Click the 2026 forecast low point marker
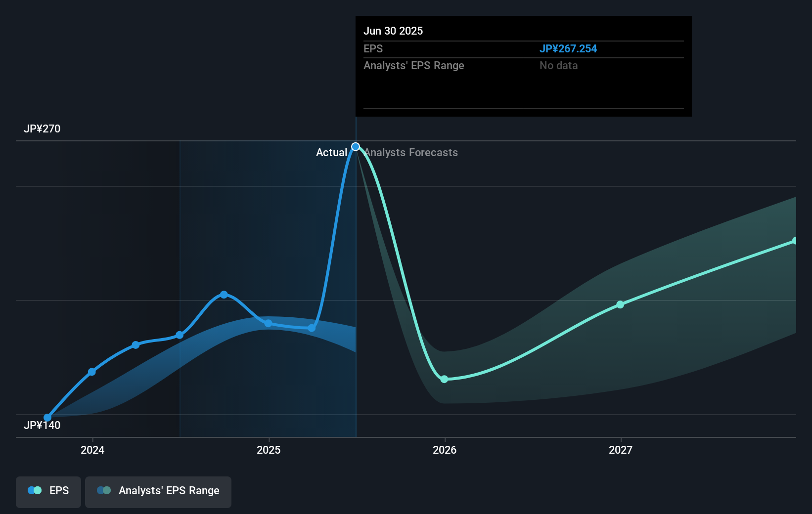 445,379
